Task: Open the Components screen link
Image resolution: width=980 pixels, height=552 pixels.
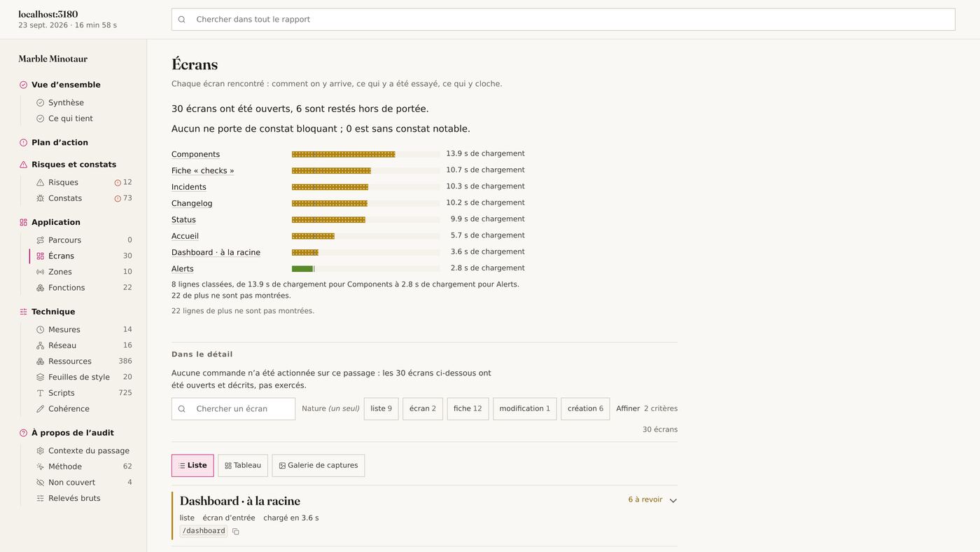Action: click(x=196, y=155)
